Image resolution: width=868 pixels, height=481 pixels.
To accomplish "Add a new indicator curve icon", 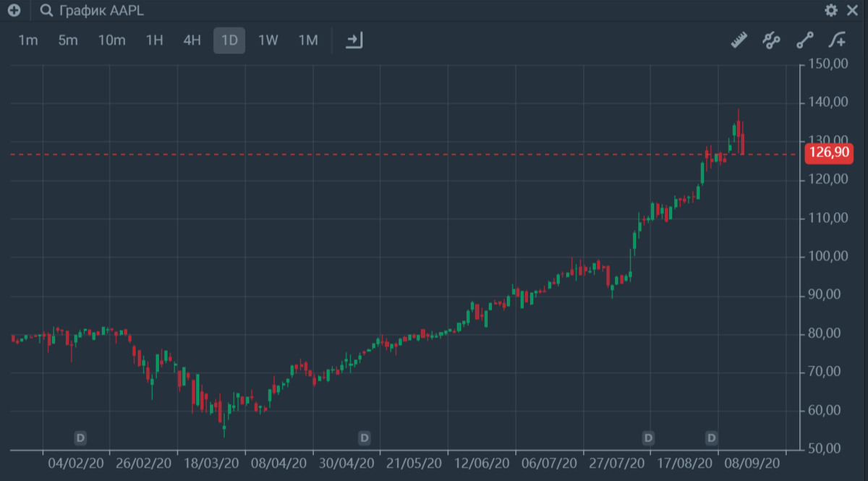I will point(838,41).
